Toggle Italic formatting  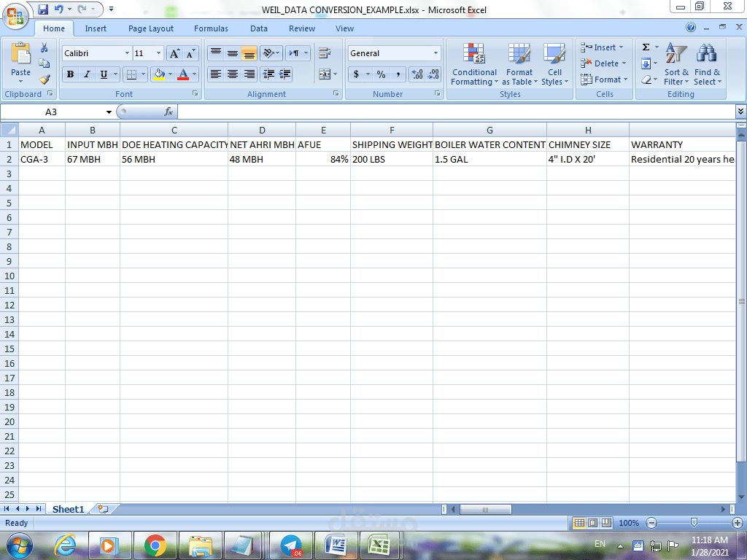click(87, 74)
